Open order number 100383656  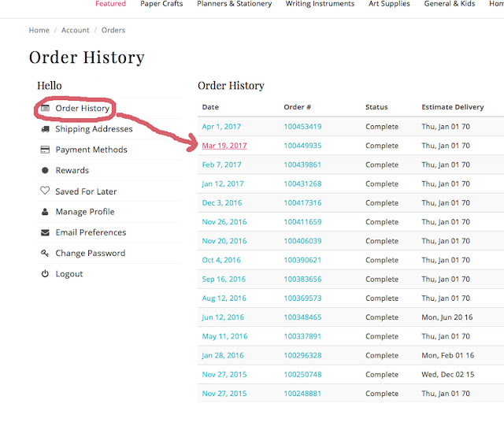[302, 279]
